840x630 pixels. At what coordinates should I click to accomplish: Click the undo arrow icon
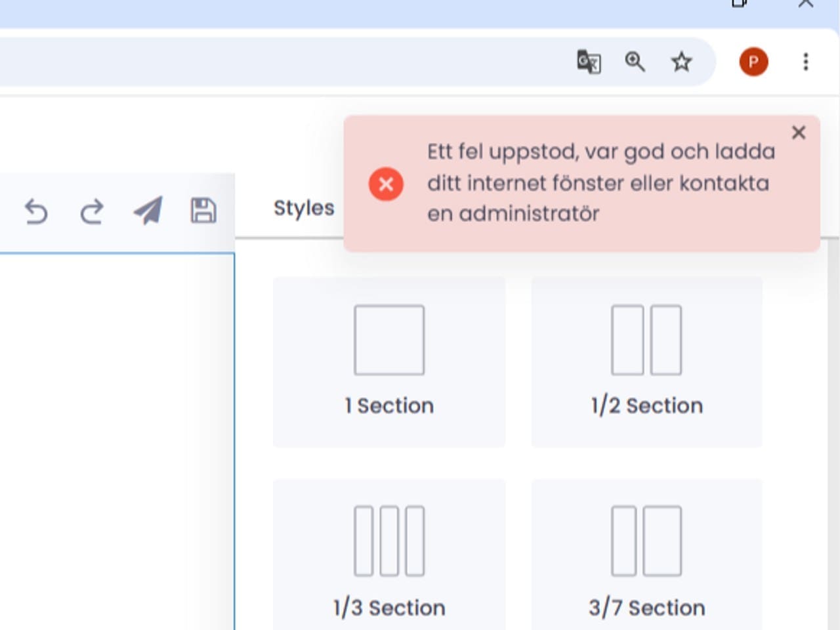[x=36, y=212]
